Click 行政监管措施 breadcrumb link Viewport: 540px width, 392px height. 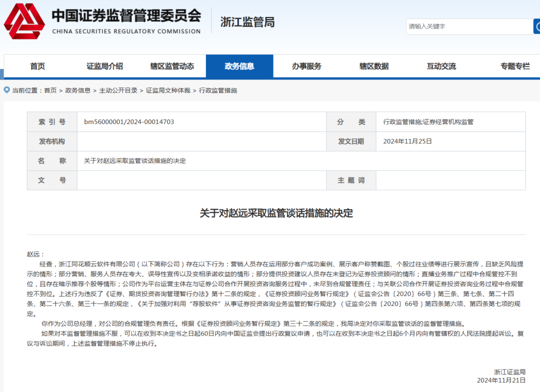(x=218, y=90)
